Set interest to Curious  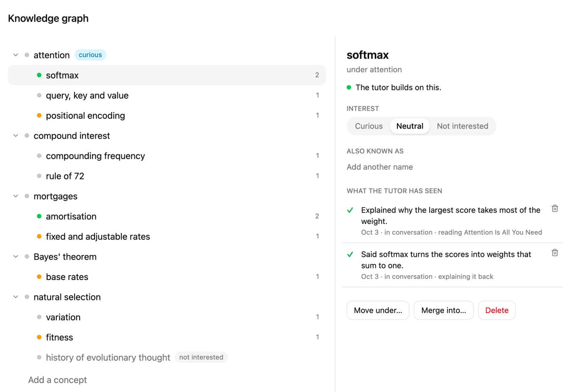[369, 126]
